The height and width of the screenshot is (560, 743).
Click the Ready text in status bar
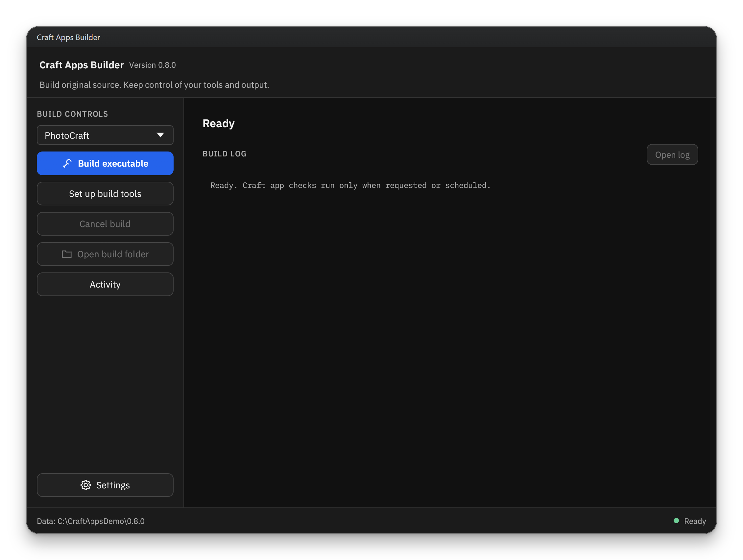click(695, 521)
